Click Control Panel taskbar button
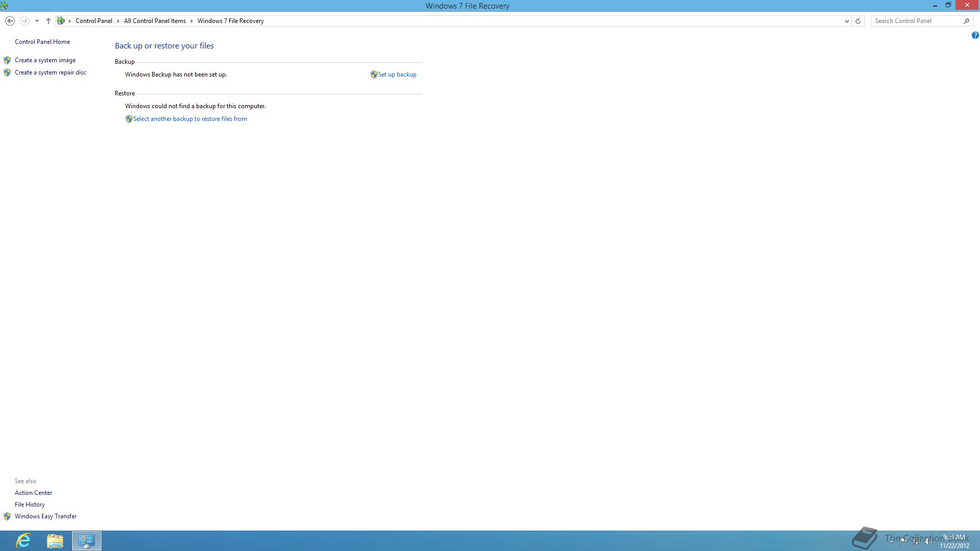 tap(87, 541)
